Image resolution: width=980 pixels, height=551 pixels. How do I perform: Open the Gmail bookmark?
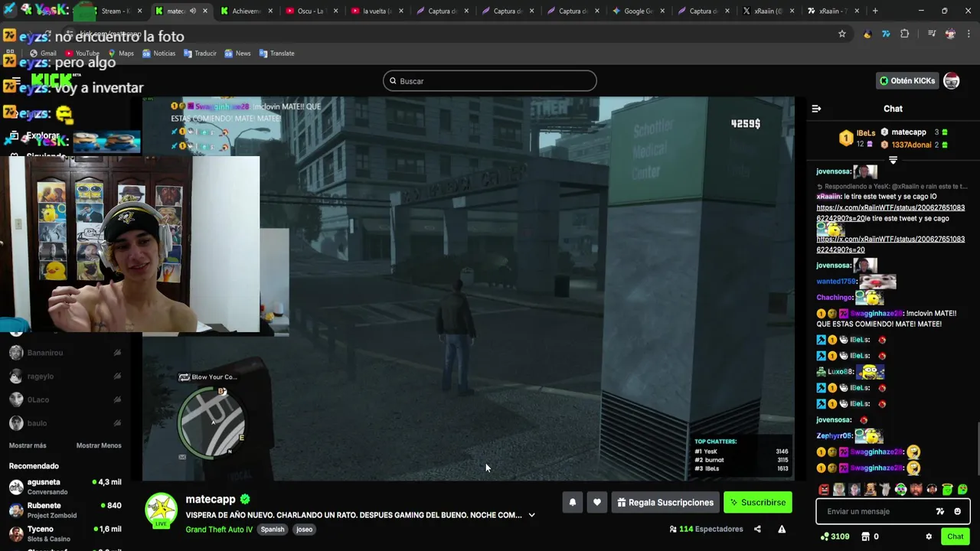pyautogui.click(x=42, y=54)
